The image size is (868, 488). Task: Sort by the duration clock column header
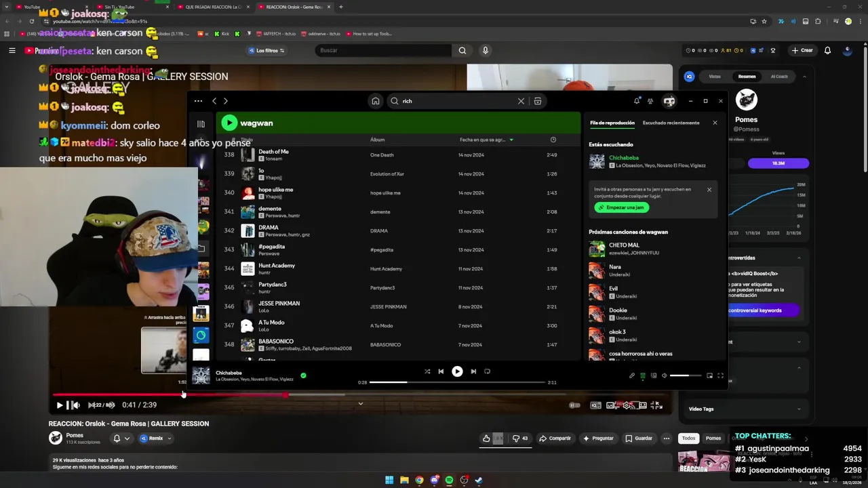[553, 140]
